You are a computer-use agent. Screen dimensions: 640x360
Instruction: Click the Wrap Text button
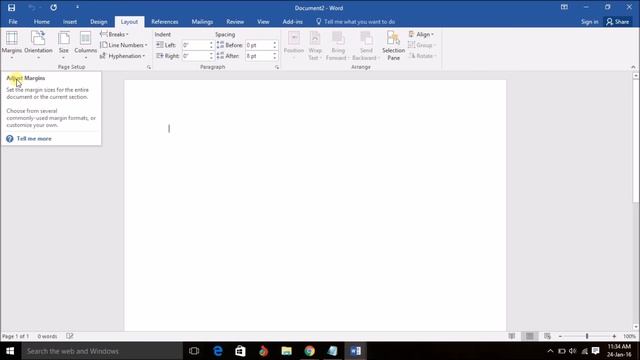click(315, 46)
